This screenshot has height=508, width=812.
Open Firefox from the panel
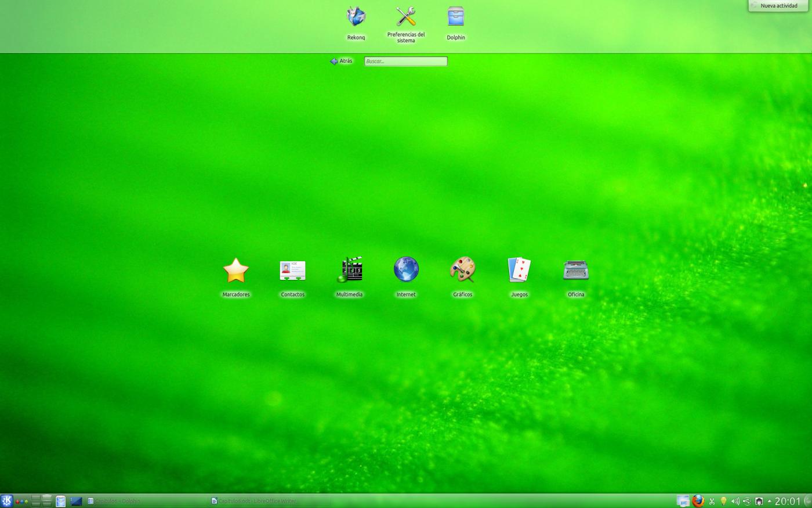pyautogui.click(x=698, y=501)
